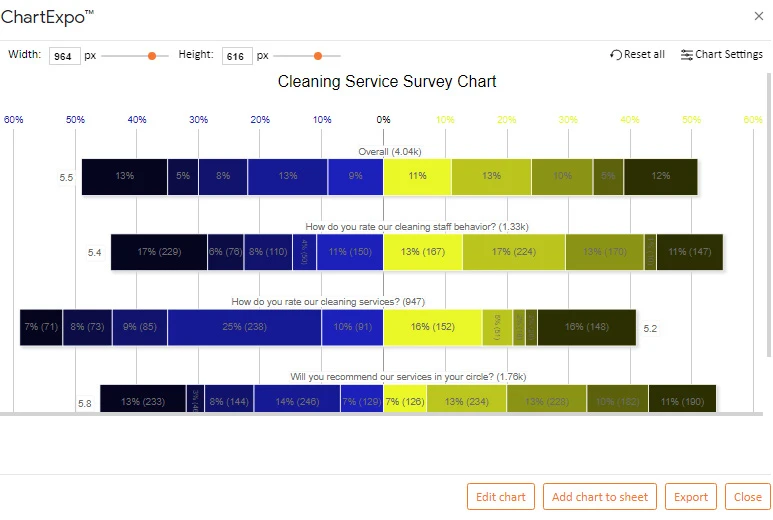Select the 13% (167) segment
Screen dimensions: 773x520
(423, 252)
